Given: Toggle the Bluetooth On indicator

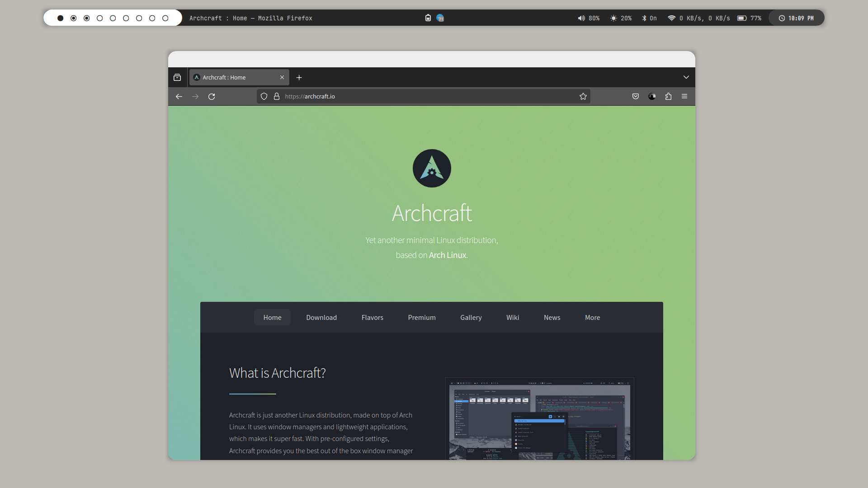Looking at the screenshot, I should click(649, 18).
